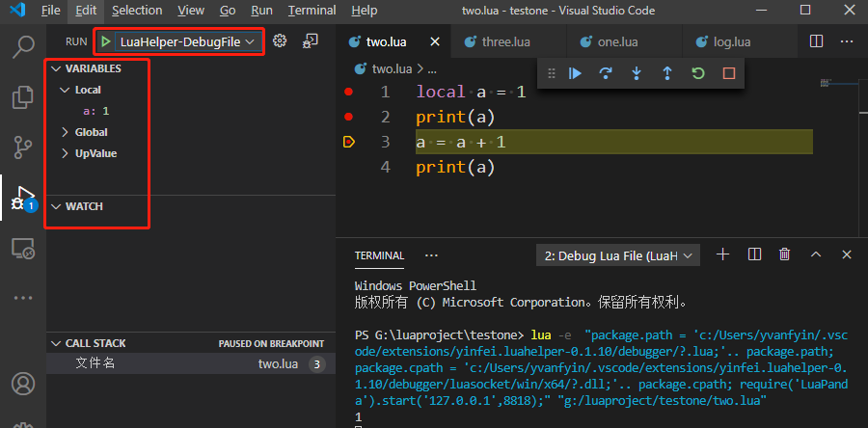Open launch.json with the gear icon

click(x=280, y=40)
